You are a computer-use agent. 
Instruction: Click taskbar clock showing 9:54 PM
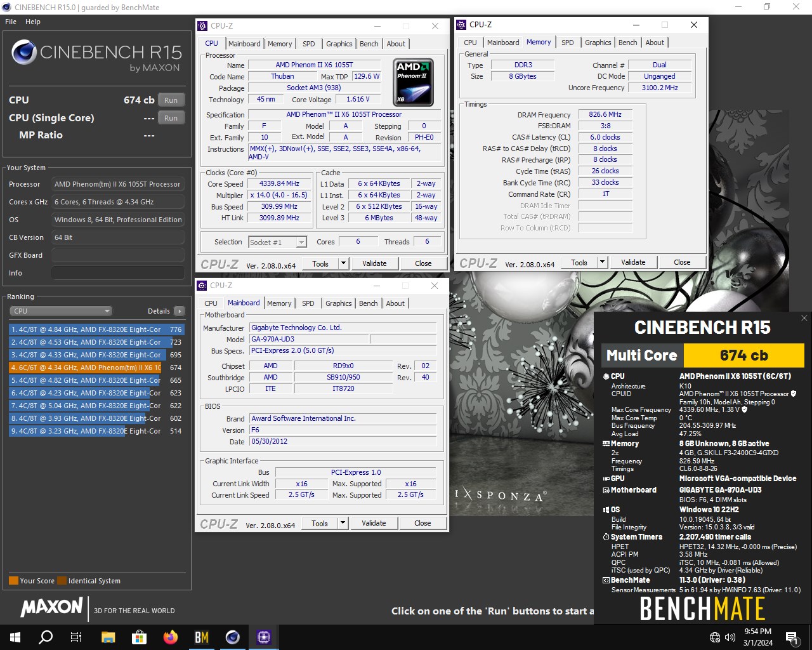coord(758,637)
